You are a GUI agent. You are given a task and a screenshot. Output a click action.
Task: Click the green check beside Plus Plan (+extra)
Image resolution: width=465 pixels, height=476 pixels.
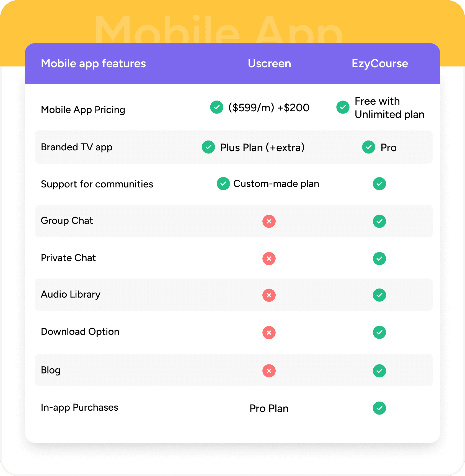pos(208,147)
